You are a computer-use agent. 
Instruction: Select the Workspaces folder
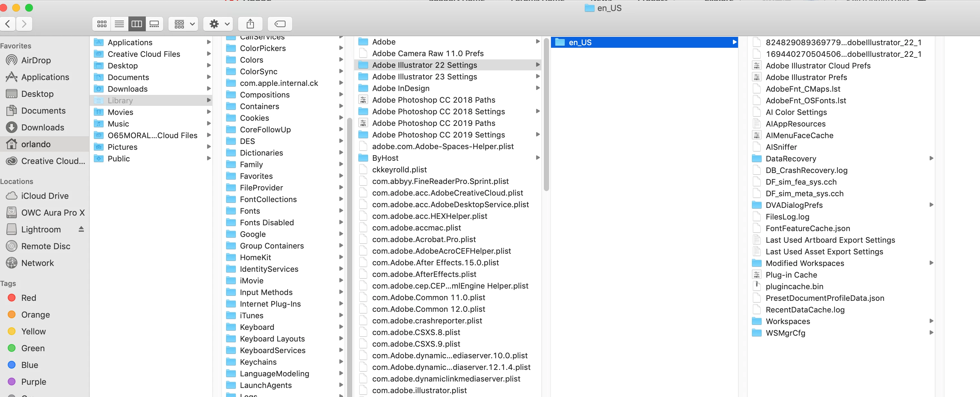click(x=787, y=321)
